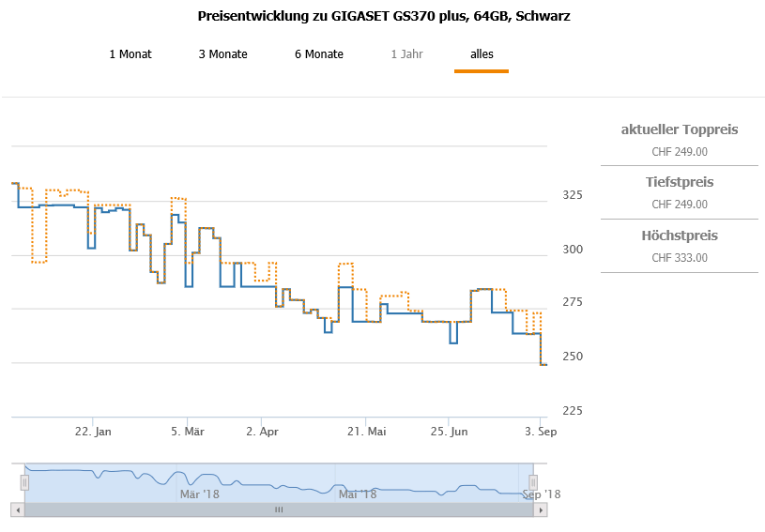Screen dimensions: 765x532
Task: Switch to the '3 Monate' range
Action: pyautogui.click(x=222, y=54)
